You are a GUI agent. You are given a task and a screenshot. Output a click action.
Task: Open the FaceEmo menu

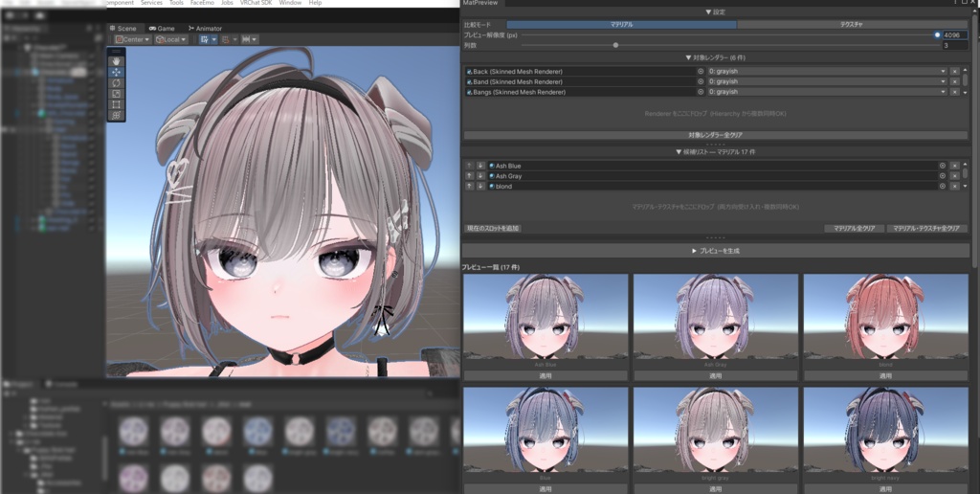(x=202, y=3)
